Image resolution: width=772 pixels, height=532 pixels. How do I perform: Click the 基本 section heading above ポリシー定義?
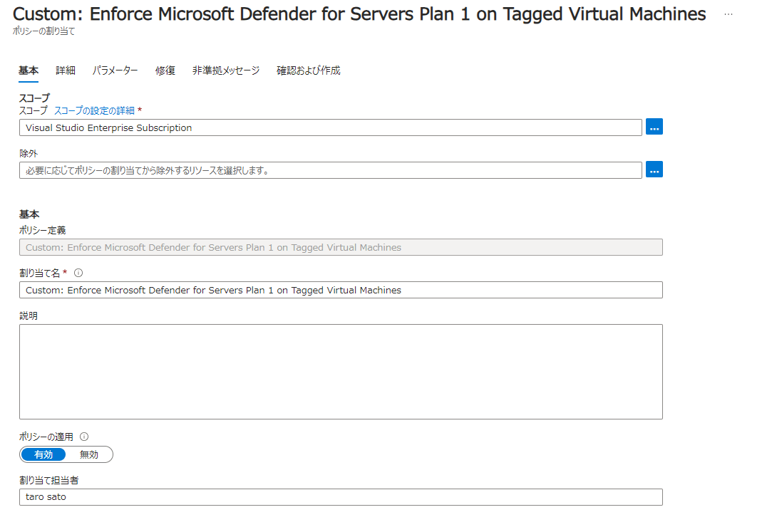[29, 214]
